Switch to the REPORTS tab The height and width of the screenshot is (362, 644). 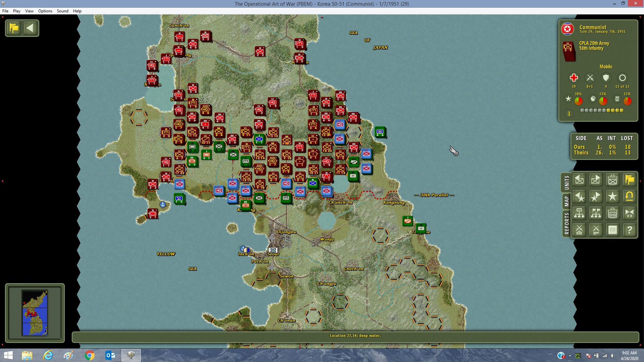click(567, 223)
